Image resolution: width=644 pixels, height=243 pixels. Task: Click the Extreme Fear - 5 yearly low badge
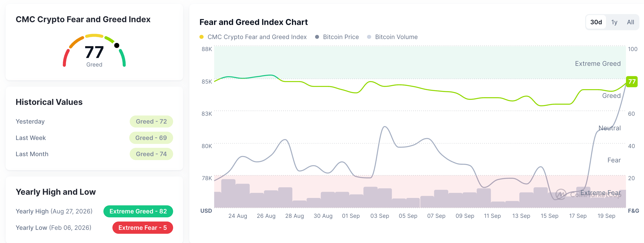coord(142,228)
